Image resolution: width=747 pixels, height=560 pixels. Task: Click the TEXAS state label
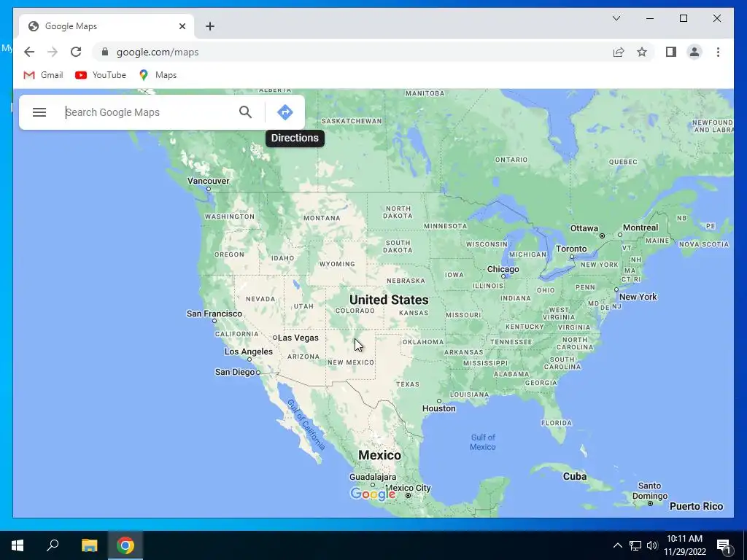pyautogui.click(x=408, y=384)
